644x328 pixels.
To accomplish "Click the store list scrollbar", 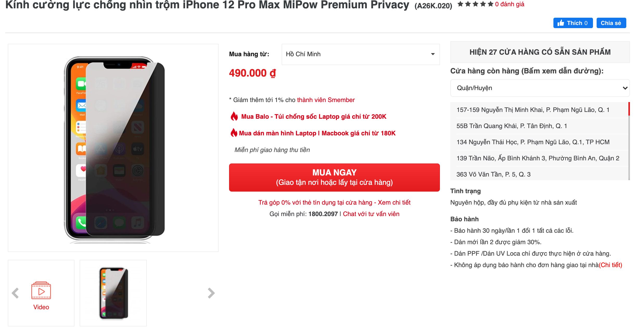I will pyautogui.click(x=629, y=109).
